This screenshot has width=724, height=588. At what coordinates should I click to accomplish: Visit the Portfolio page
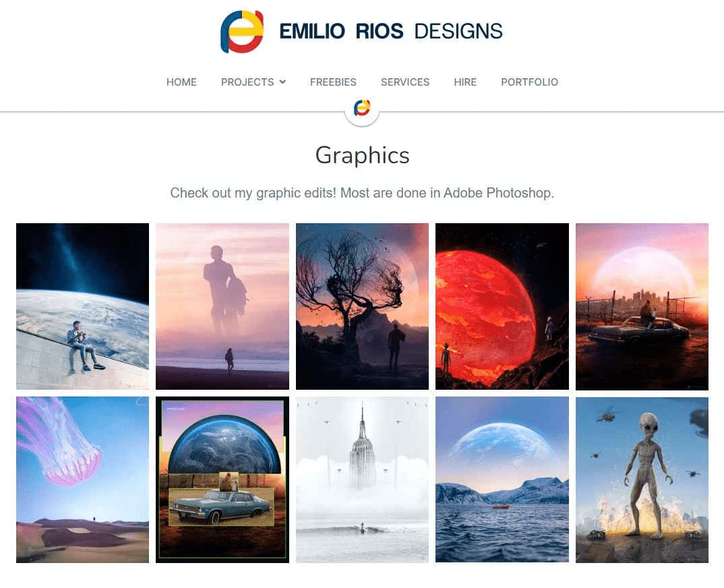coord(530,82)
